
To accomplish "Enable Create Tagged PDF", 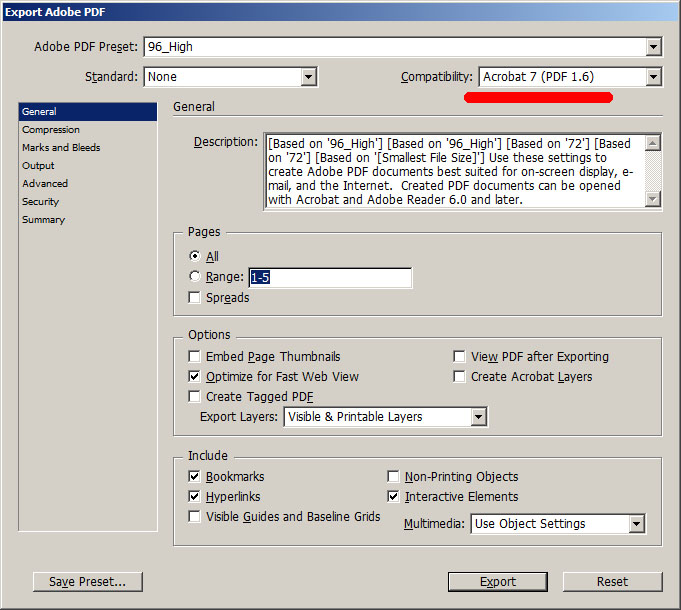I will point(194,396).
